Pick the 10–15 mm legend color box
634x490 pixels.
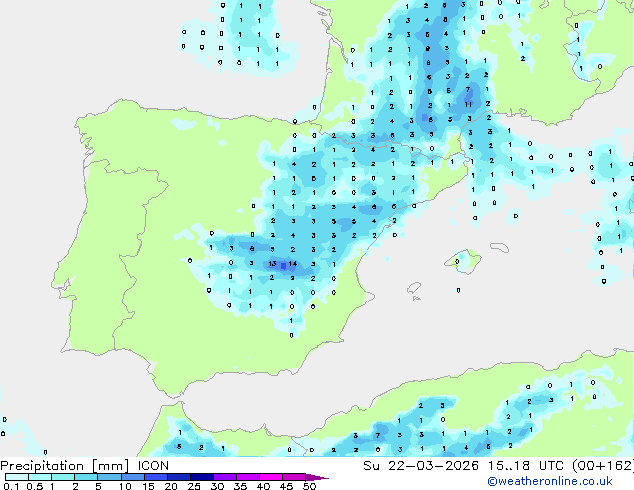[132, 477]
